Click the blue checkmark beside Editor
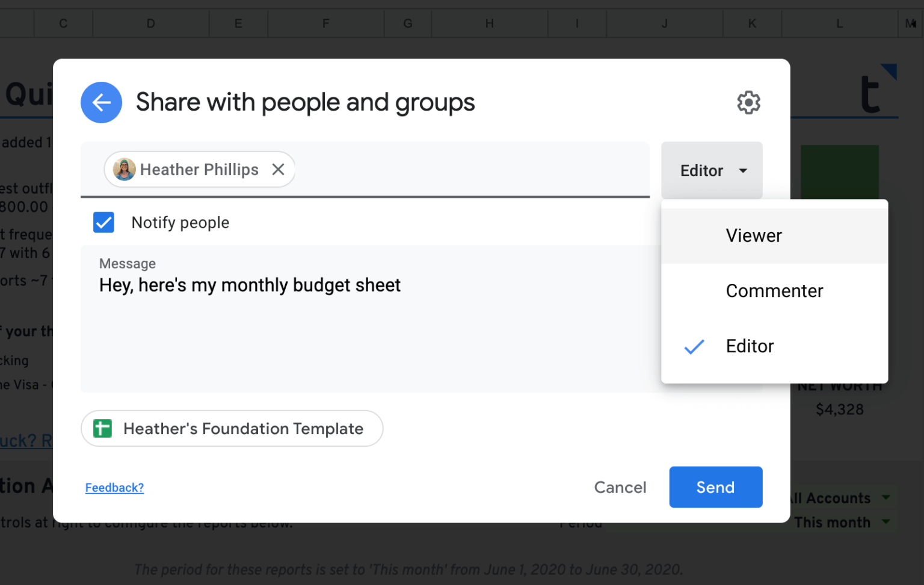The height and width of the screenshot is (585, 924). 694,346
